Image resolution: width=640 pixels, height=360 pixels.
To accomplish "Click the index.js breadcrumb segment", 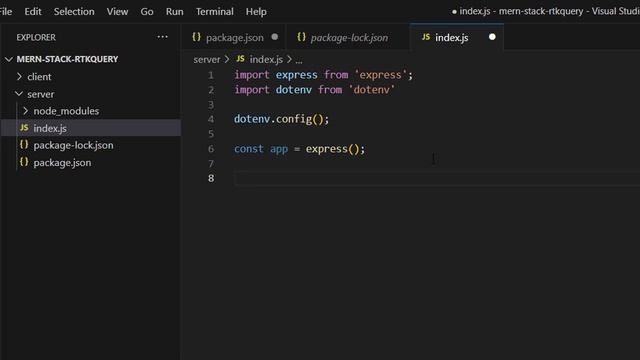I will pyautogui.click(x=266, y=60).
